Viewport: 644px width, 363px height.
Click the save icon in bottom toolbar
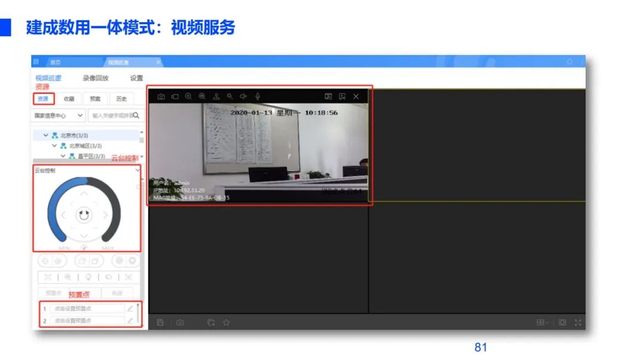click(x=160, y=323)
